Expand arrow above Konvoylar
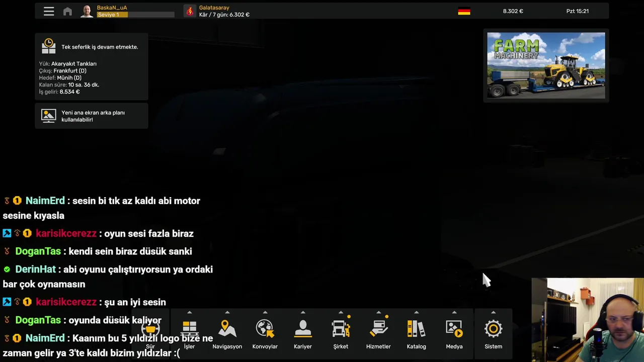This screenshot has height=362, width=644. [265, 313]
